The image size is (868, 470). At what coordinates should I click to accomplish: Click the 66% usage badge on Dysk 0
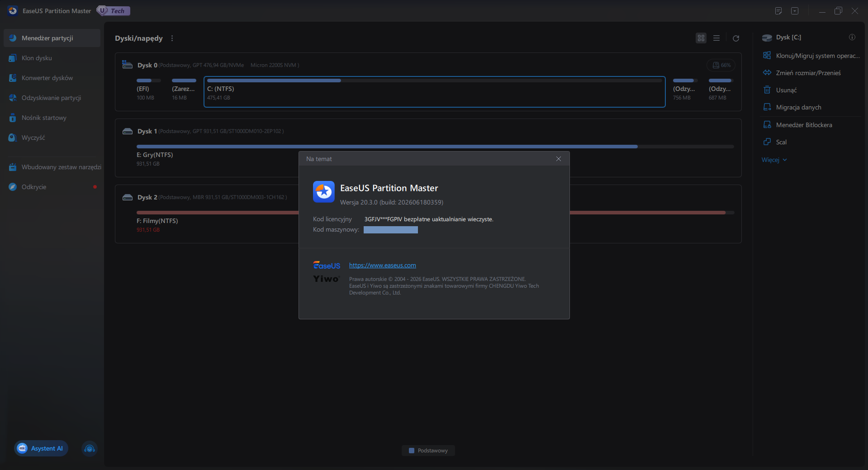(x=721, y=65)
